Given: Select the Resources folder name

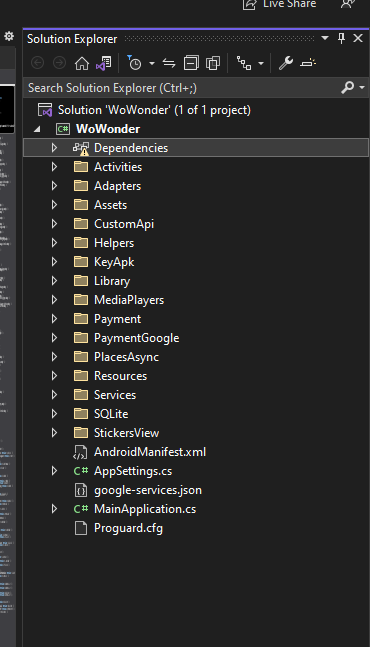Looking at the screenshot, I should pyautogui.click(x=120, y=376).
